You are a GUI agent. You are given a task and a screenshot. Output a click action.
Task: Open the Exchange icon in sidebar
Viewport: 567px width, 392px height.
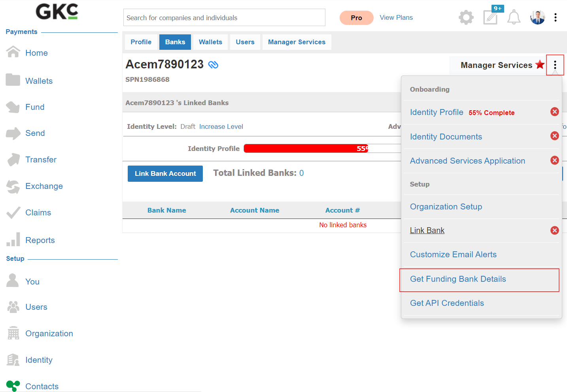[x=13, y=187]
